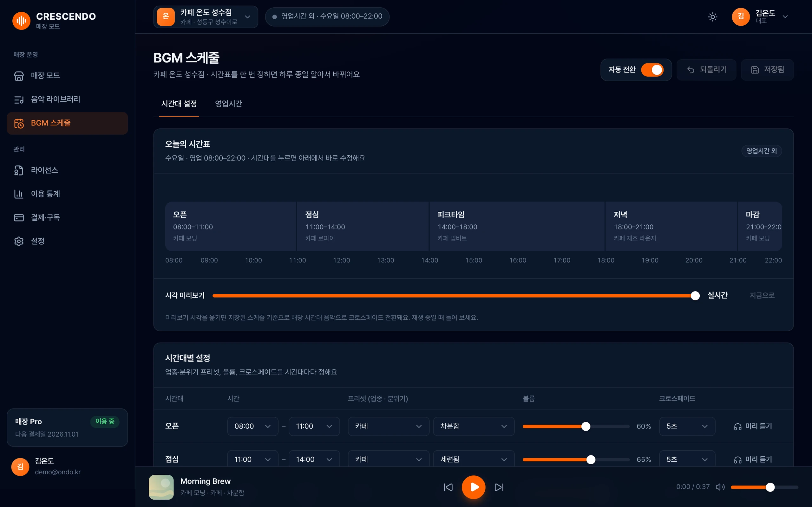Click 미리 듣기 for the 오픈 row

click(x=753, y=426)
